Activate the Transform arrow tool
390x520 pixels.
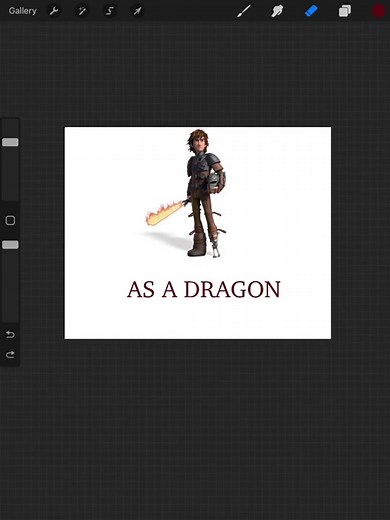137,11
